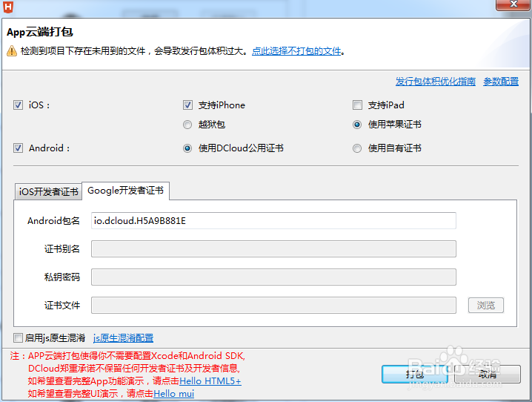Click the 私钥密码 label
This screenshot has height=402, width=532.
click(x=62, y=277)
